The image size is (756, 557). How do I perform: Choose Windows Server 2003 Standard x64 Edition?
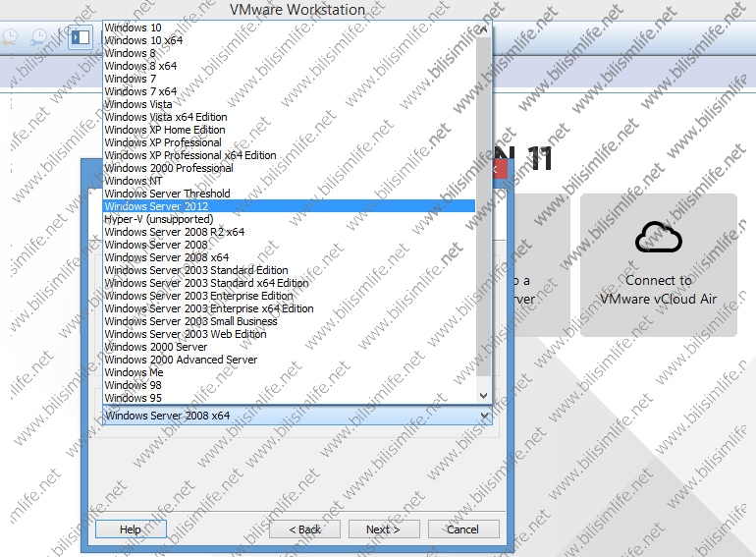289,283
